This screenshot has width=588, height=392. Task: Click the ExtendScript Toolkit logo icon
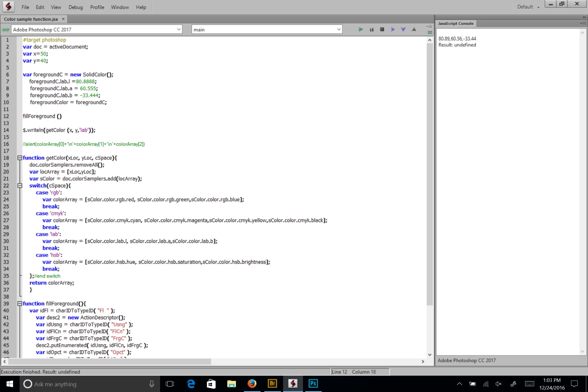point(8,7)
